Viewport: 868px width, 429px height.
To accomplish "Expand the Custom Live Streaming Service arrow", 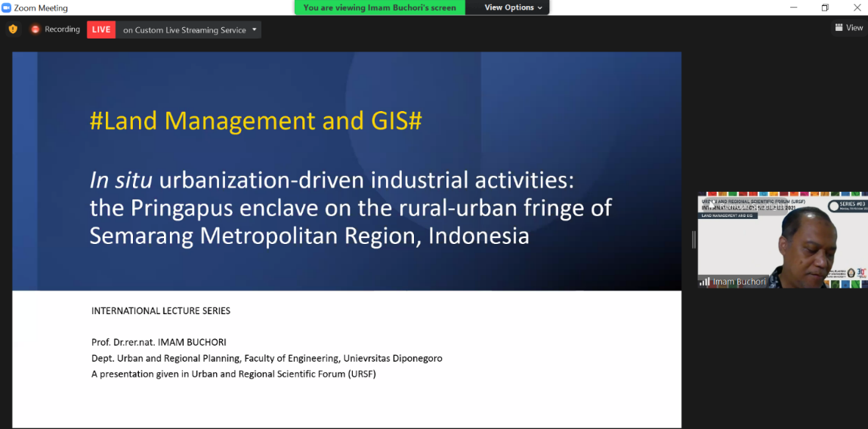I will pyautogui.click(x=255, y=29).
